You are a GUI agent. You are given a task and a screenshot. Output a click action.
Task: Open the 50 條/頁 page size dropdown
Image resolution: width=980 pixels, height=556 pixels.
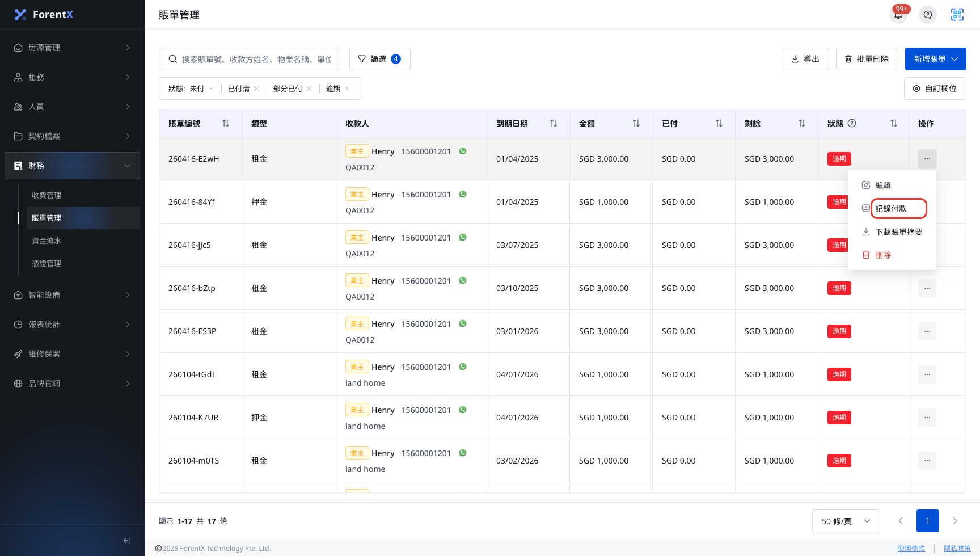coord(846,521)
